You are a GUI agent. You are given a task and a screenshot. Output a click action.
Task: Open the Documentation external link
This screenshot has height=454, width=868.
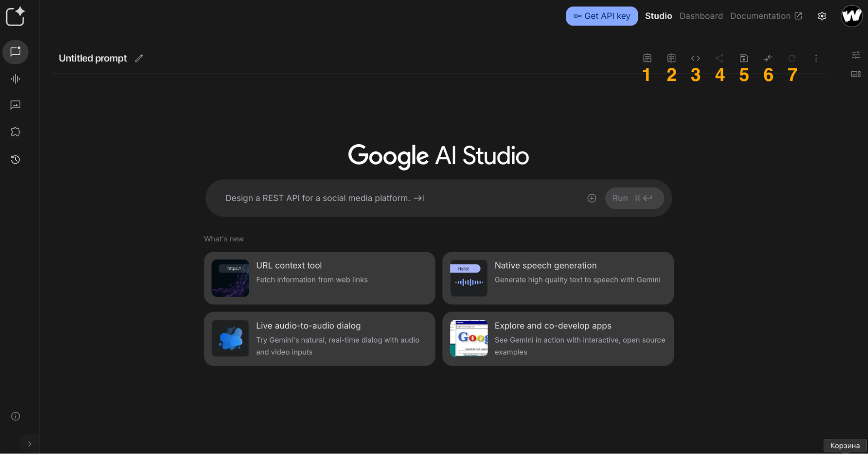click(x=766, y=16)
